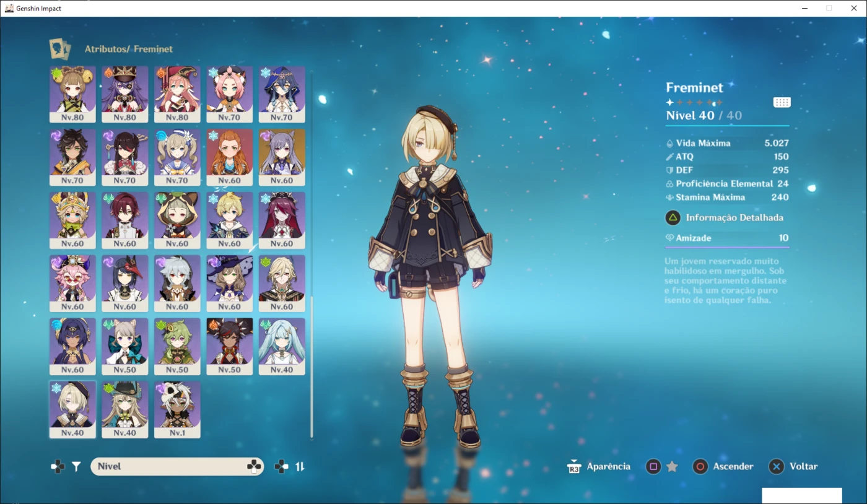867x504 pixels.
Task: Select Aloy on the red background card
Action: [229, 157]
